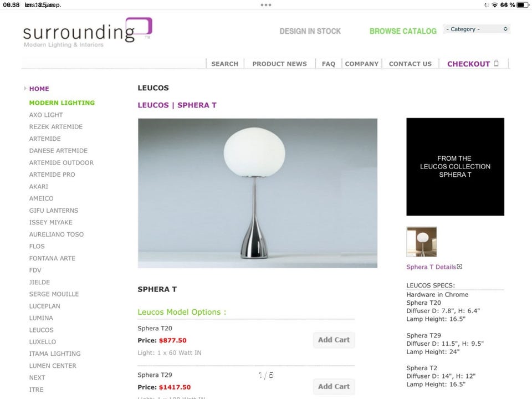Image resolution: width=532 pixels, height=399 pixels.
Task: Click the expand icon beside Sphera T Details
Action: point(459,267)
